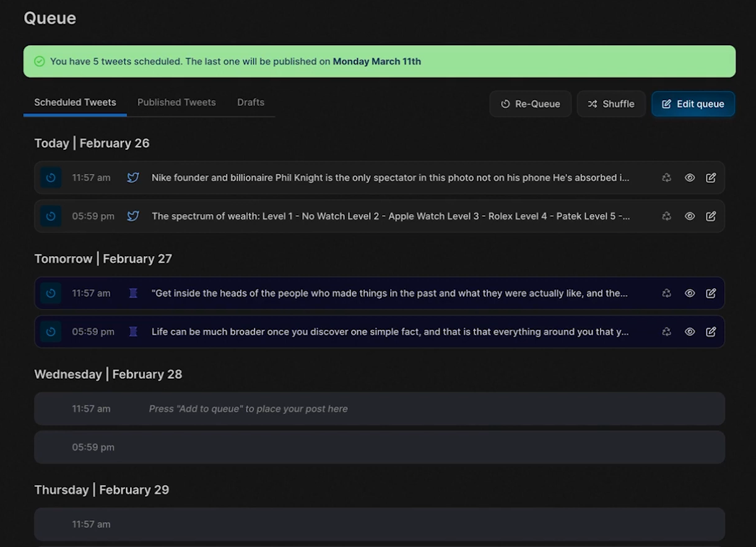Viewport: 756px width, 547px height.
Task: Preview the Nike tweet with the eye icon
Action: pos(689,178)
